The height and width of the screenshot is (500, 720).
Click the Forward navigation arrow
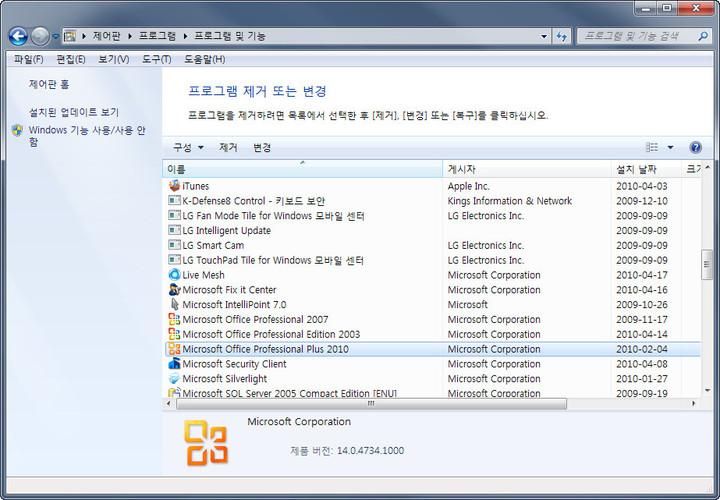(40, 36)
